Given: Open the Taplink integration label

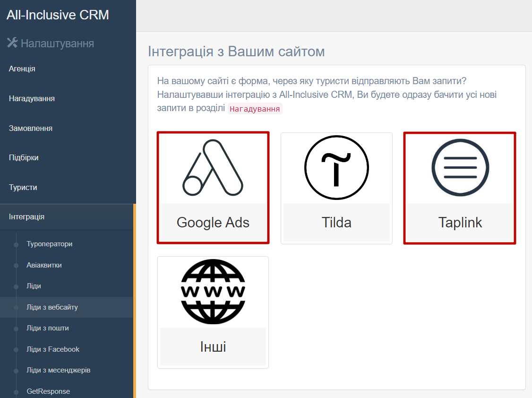Looking at the screenshot, I should click(x=460, y=223).
